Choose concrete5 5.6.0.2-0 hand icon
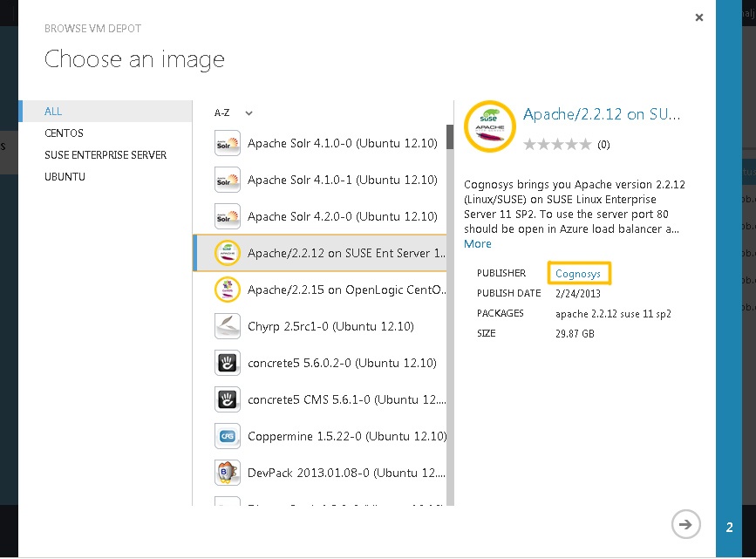Image resolution: width=756 pixels, height=559 pixels. pos(227,363)
